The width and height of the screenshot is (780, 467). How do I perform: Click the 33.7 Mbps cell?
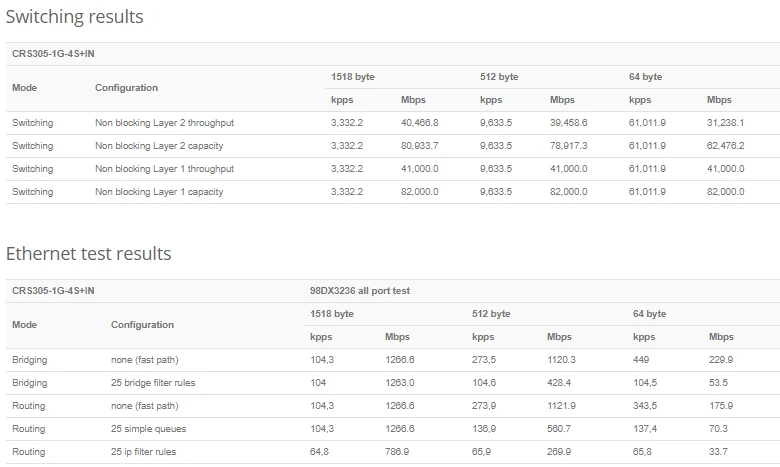[717, 452]
